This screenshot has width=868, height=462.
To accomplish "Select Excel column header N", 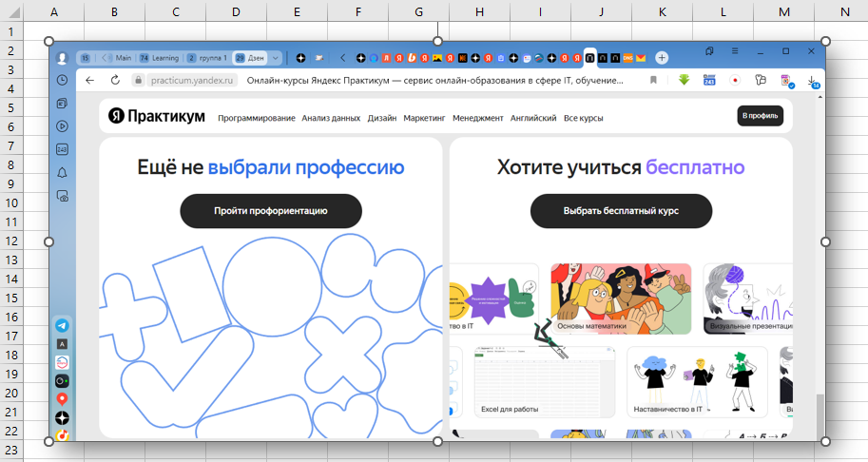I will point(844,11).
